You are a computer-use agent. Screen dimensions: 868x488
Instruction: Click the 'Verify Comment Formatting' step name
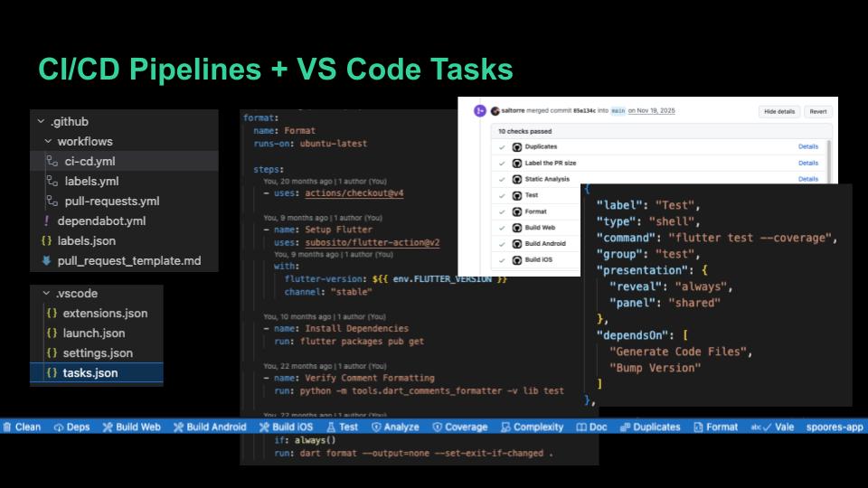point(370,378)
